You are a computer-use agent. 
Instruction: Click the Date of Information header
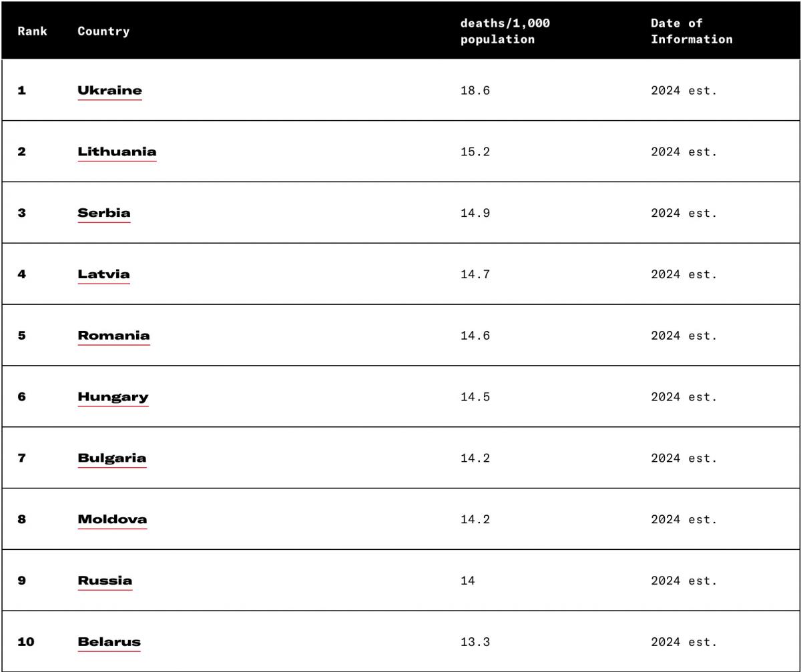click(x=691, y=31)
